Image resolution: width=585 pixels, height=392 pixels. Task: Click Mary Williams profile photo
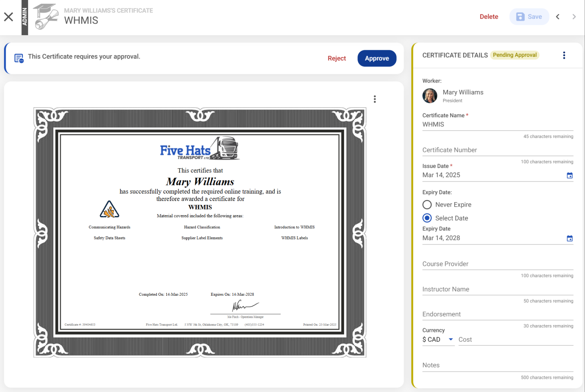[430, 96]
